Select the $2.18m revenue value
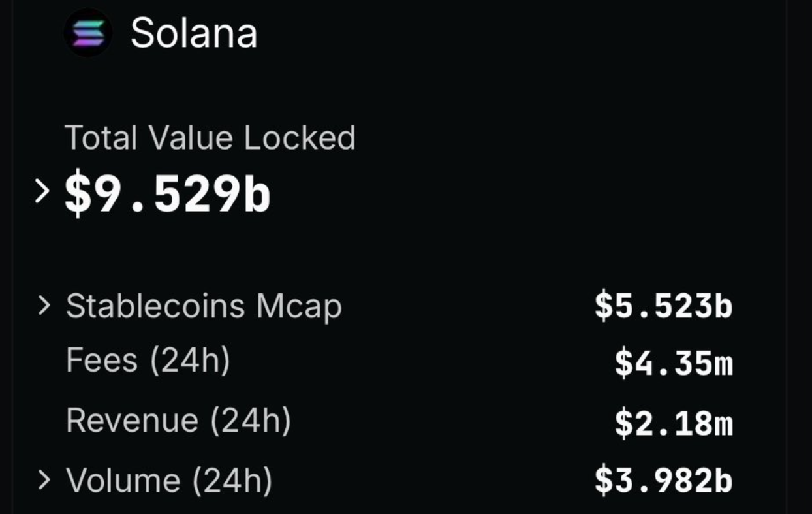This screenshot has width=812, height=514. [x=674, y=423]
